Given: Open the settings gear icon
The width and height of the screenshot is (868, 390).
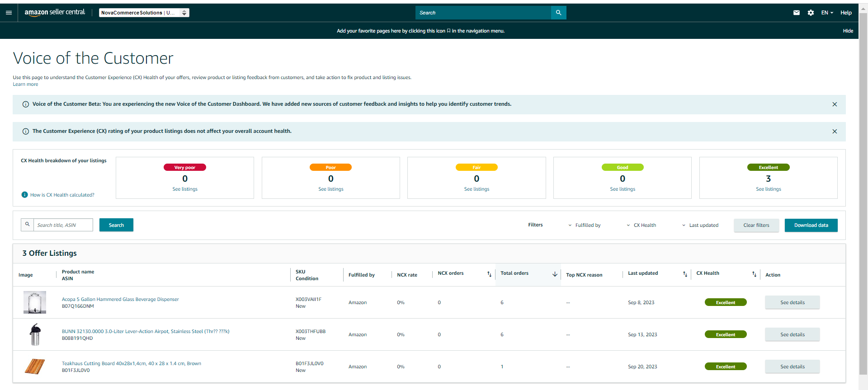Looking at the screenshot, I should (x=811, y=13).
